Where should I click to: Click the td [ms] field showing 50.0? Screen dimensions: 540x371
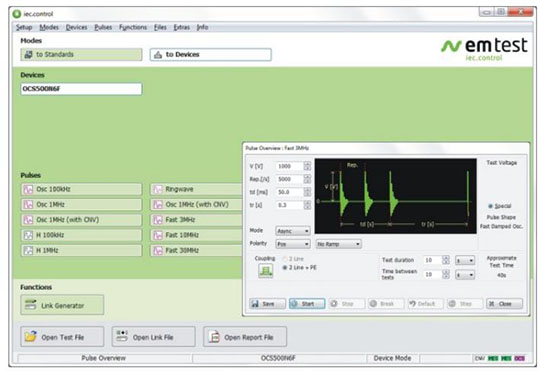pos(290,192)
